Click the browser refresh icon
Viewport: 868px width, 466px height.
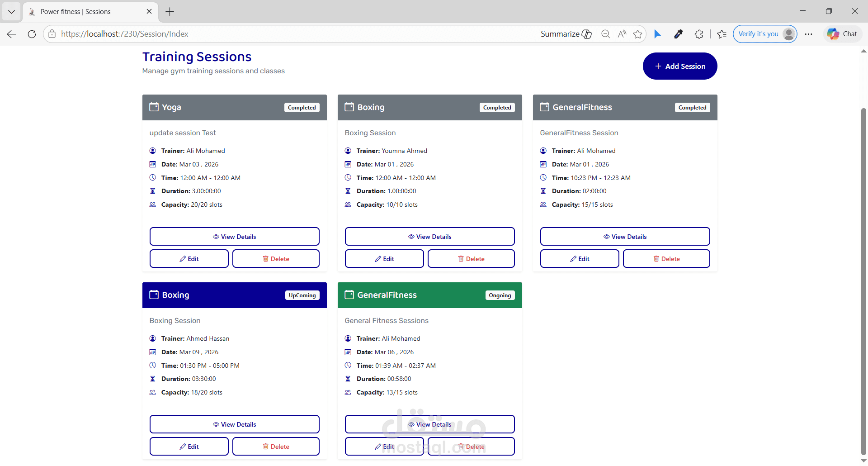click(32, 34)
